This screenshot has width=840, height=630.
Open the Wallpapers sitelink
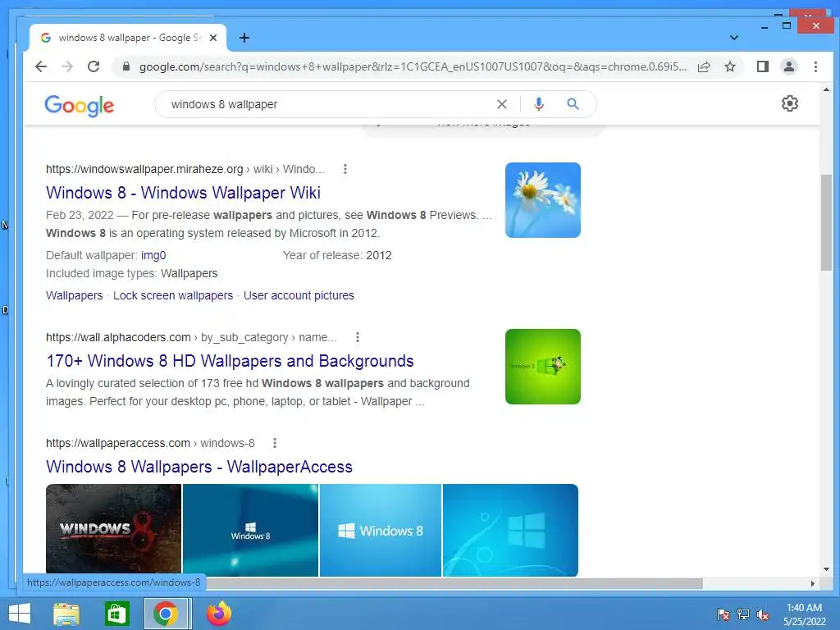coord(75,295)
